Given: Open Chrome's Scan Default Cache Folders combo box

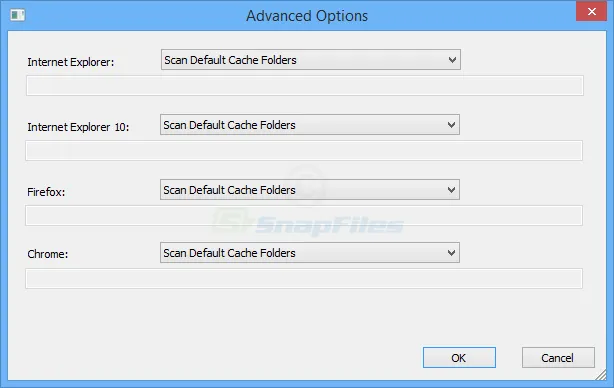Looking at the screenshot, I should (x=310, y=253).
